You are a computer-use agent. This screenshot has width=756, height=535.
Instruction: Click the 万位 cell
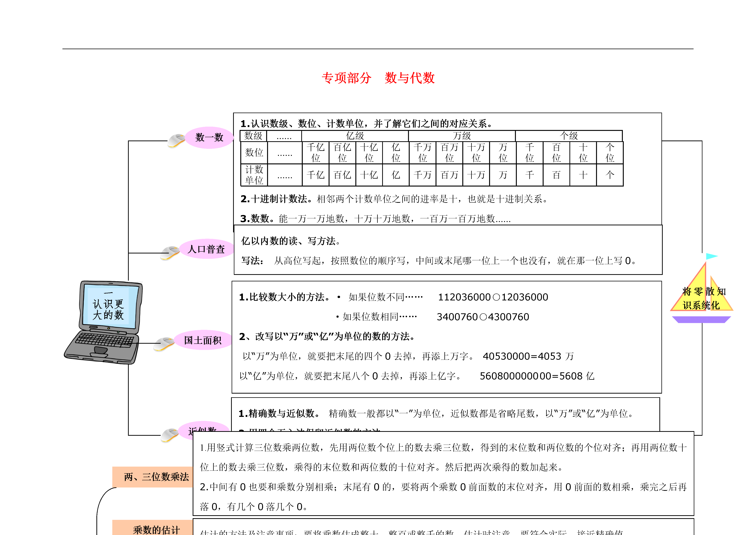click(x=503, y=153)
